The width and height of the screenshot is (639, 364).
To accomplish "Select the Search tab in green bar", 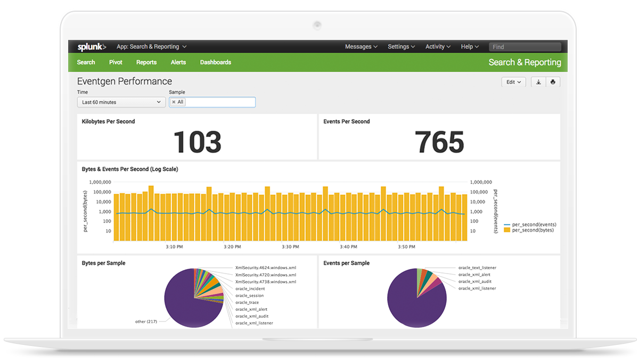I will pos(86,62).
